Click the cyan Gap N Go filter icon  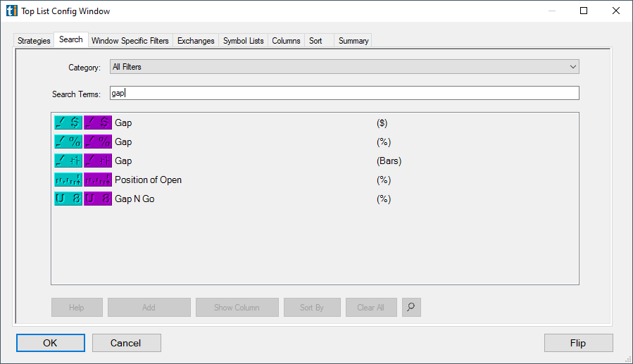click(68, 199)
